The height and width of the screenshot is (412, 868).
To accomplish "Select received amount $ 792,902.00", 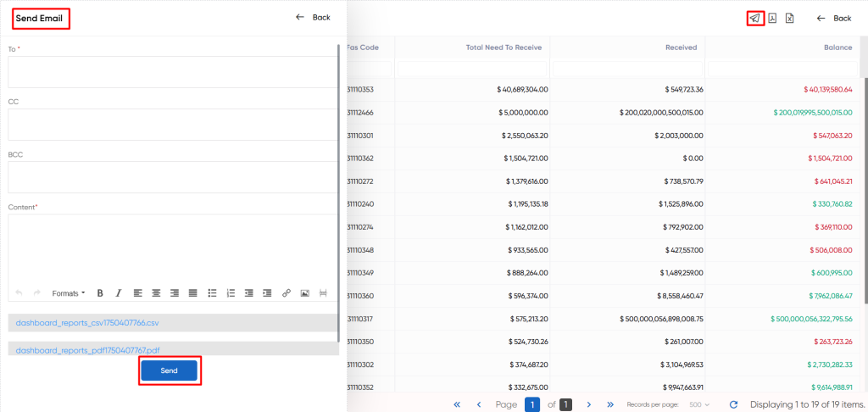I will pos(683,227).
